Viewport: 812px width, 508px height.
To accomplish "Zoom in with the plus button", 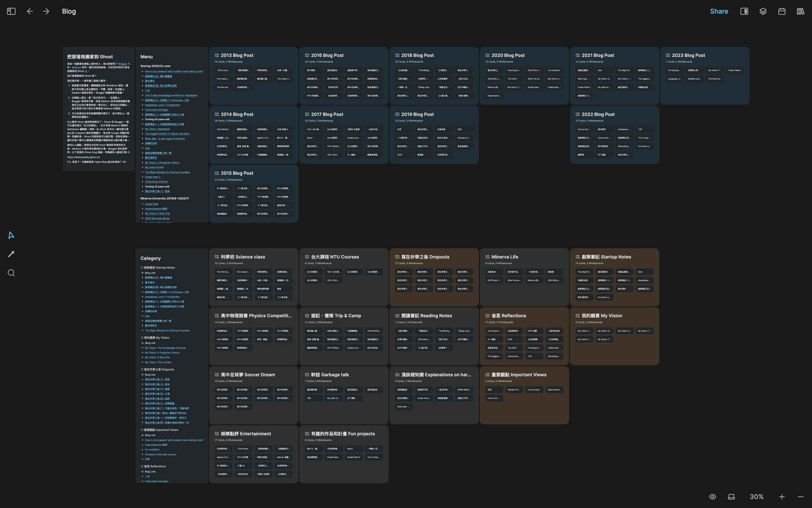I will (x=782, y=497).
